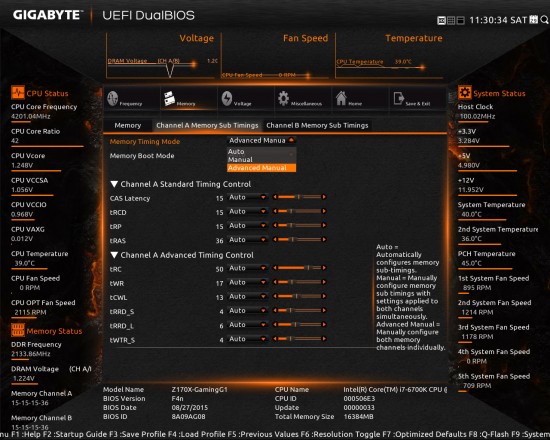Click the tRC slider track
Image resolution: width=550 pixels, height=440 pixels.
pyautogui.click(x=300, y=268)
